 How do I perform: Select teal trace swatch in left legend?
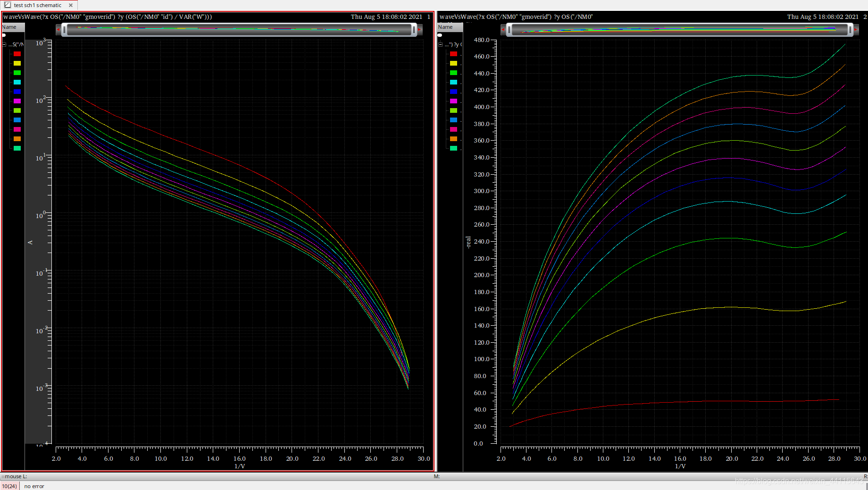tap(17, 148)
